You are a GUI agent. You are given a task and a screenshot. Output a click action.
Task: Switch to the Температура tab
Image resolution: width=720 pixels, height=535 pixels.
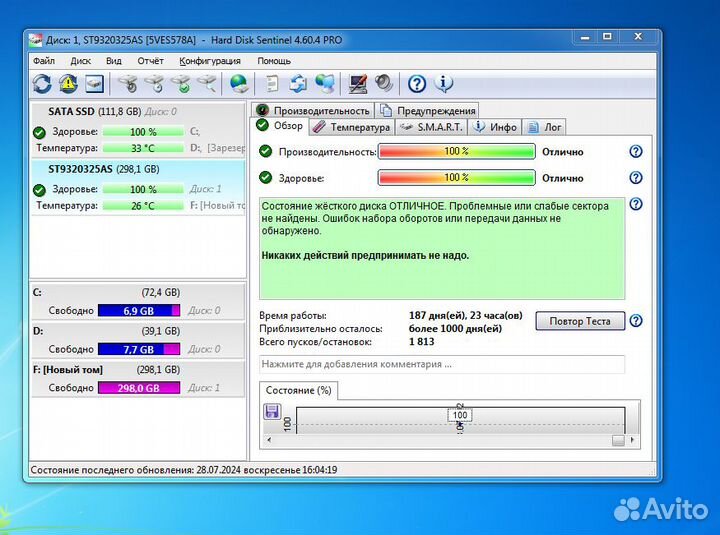pyautogui.click(x=351, y=127)
